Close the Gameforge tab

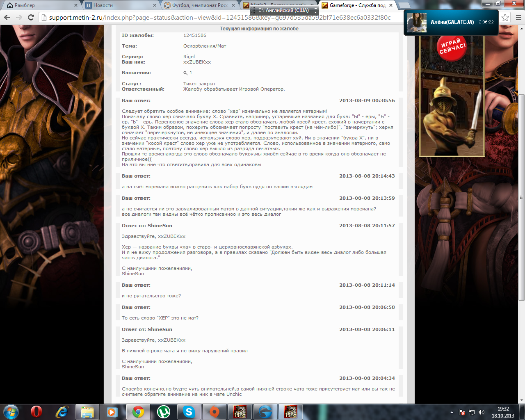[391, 5]
